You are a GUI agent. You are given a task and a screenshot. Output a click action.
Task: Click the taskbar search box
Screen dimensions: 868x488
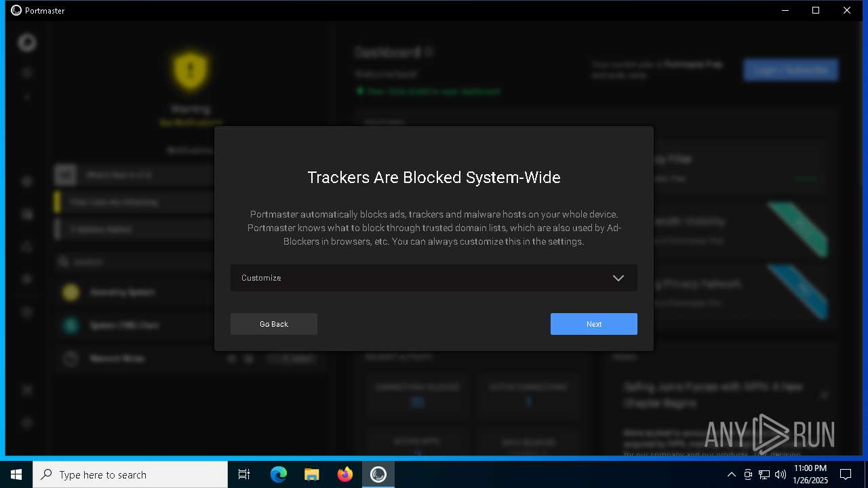(130, 474)
